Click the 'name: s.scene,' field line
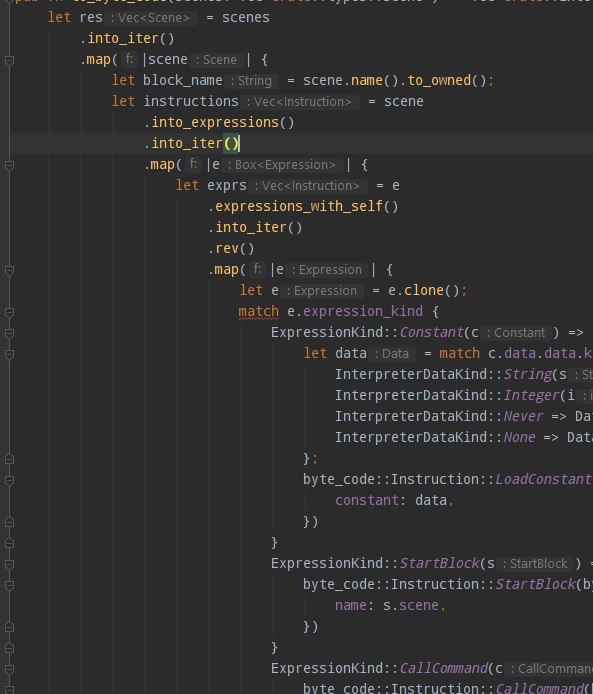 [390, 605]
